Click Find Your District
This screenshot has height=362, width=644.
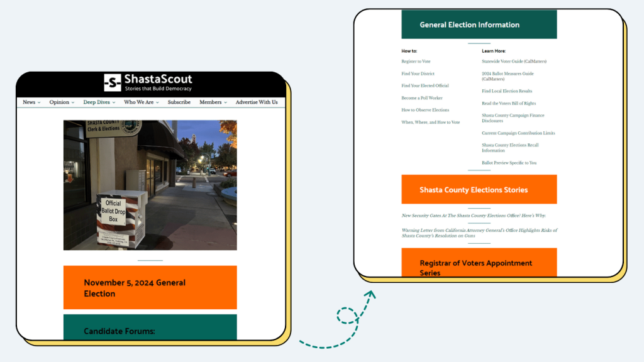[x=419, y=73]
